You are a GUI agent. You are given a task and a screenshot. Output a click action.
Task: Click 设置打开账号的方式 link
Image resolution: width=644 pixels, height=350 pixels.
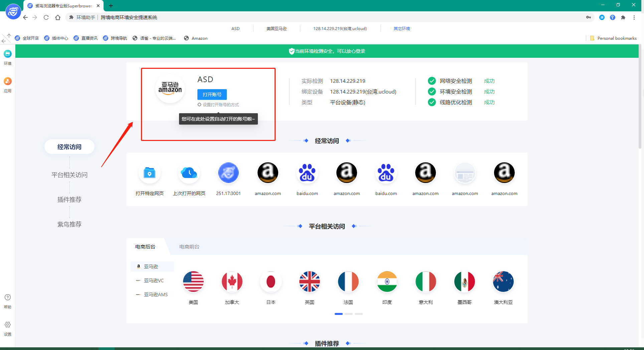[x=220, y=105]
